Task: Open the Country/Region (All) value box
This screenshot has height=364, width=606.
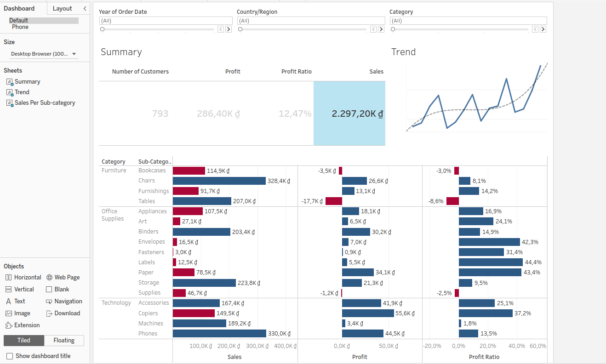Action: pyautogui.click(x=311, y=21)
